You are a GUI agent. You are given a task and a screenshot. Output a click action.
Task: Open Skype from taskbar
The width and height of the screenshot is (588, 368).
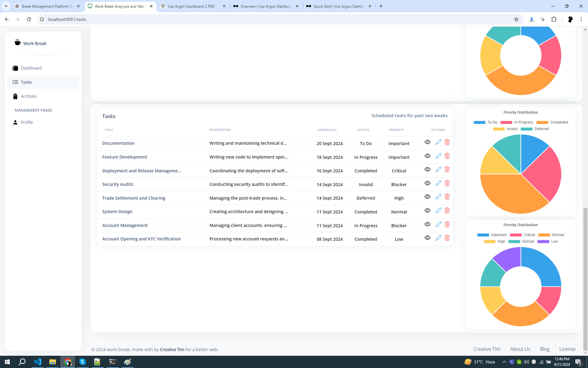coord(82,362)
